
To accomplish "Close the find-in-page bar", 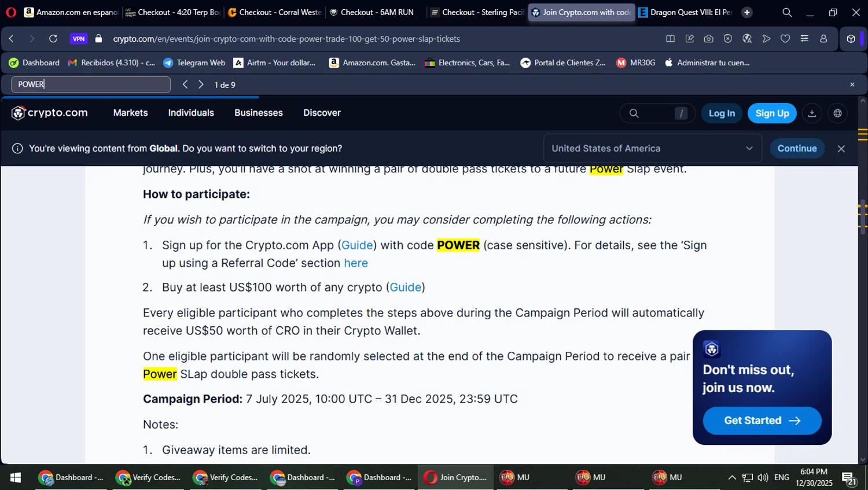I will [x=852, y=84].
